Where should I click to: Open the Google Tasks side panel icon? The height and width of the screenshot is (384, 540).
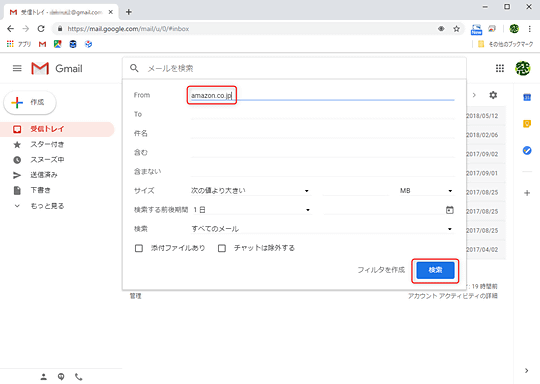coord(527,151)
